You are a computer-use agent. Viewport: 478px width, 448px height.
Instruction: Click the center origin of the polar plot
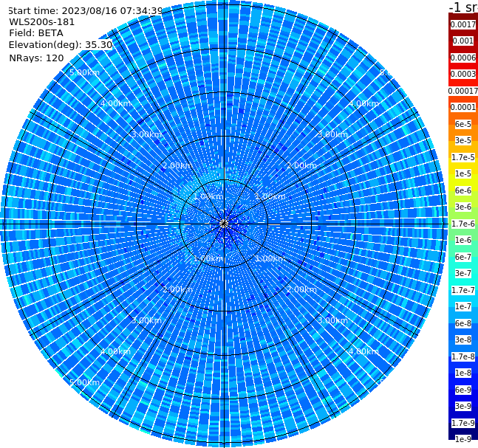(x=224, y=224)
